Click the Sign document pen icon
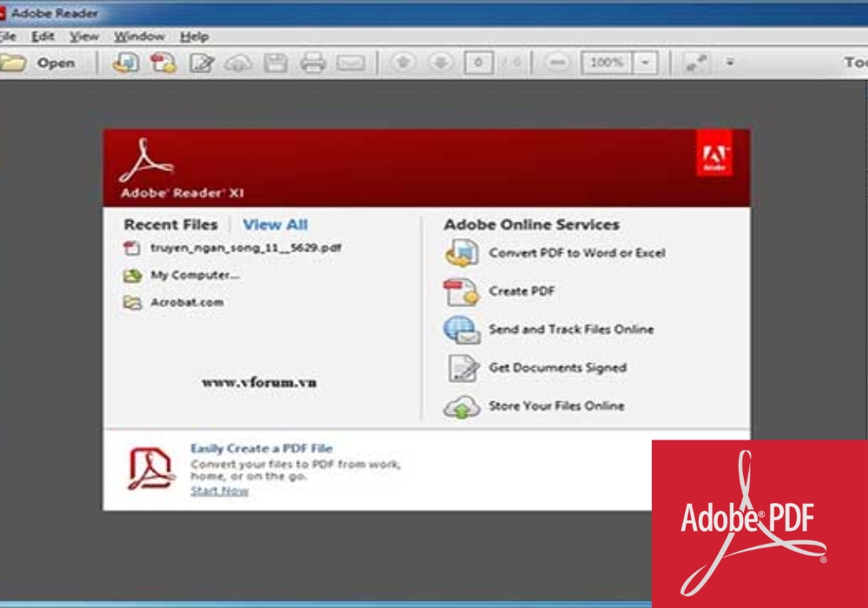The image size is (868, 608). pyautogui.click(x=202, y=63)
